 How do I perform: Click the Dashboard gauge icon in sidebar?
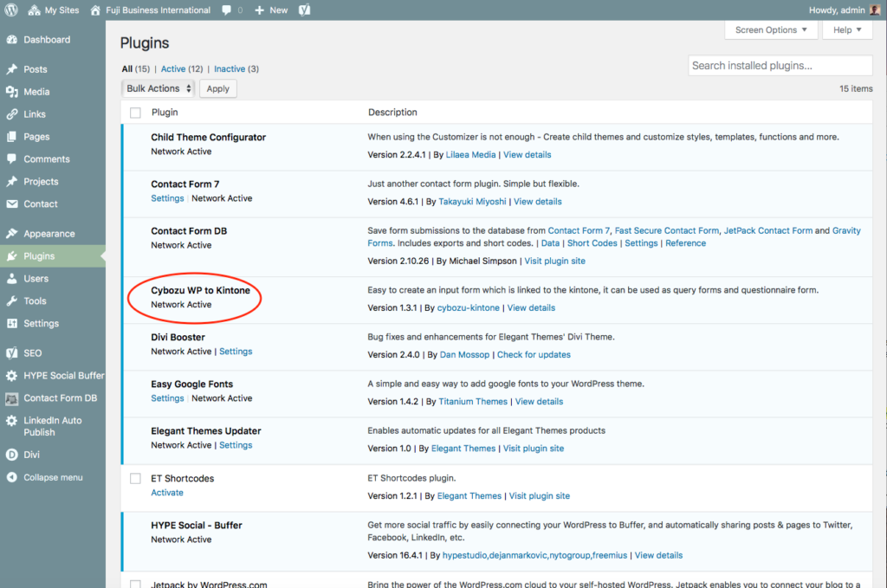click(11, 40)
